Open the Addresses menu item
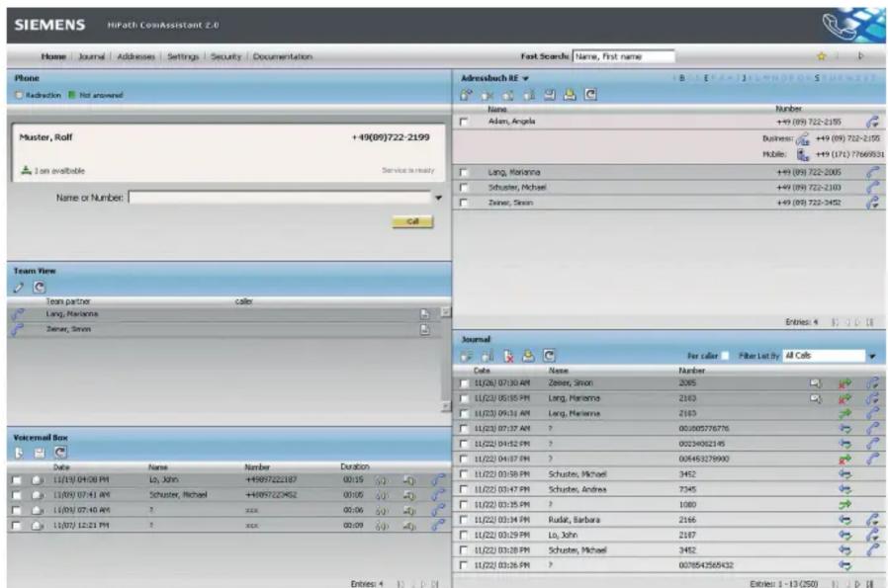Screen dimensions: 888x588 coord(135,56)
